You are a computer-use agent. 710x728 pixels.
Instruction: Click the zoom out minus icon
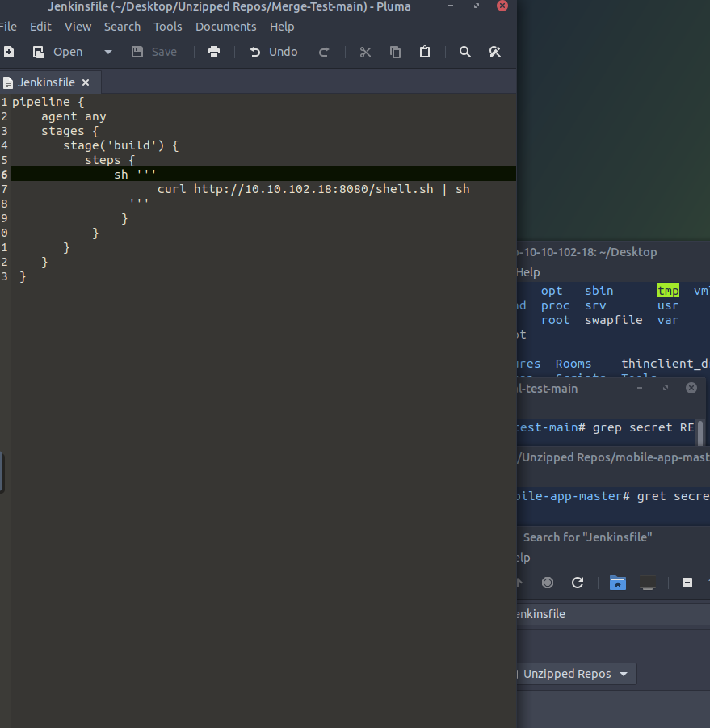[687, 583]
